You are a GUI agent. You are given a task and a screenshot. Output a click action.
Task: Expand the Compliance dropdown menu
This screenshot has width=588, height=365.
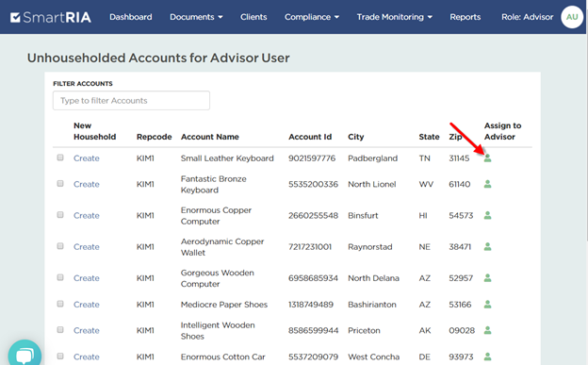pos(312,17)
